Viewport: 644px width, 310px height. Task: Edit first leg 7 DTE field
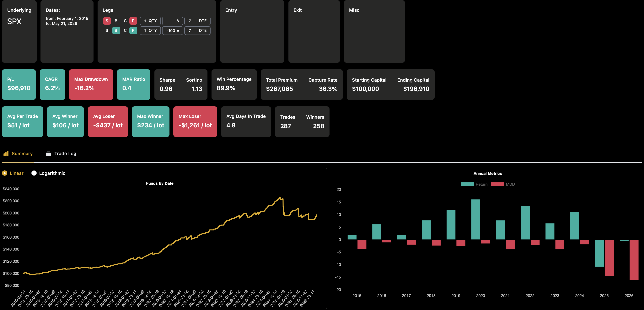[197, 21]
